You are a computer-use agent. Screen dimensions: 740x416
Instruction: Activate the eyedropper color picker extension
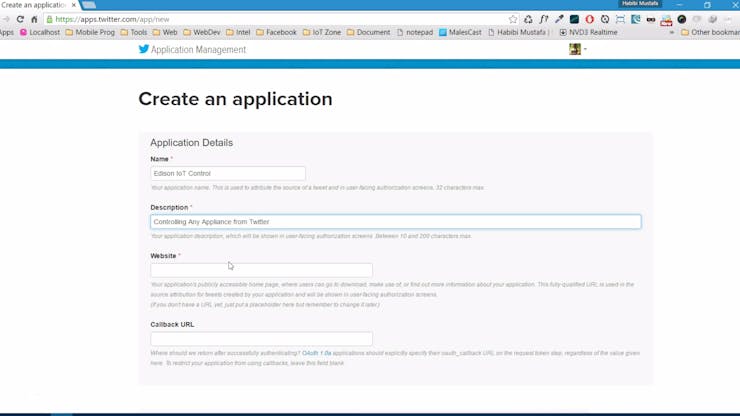point(559,19)
